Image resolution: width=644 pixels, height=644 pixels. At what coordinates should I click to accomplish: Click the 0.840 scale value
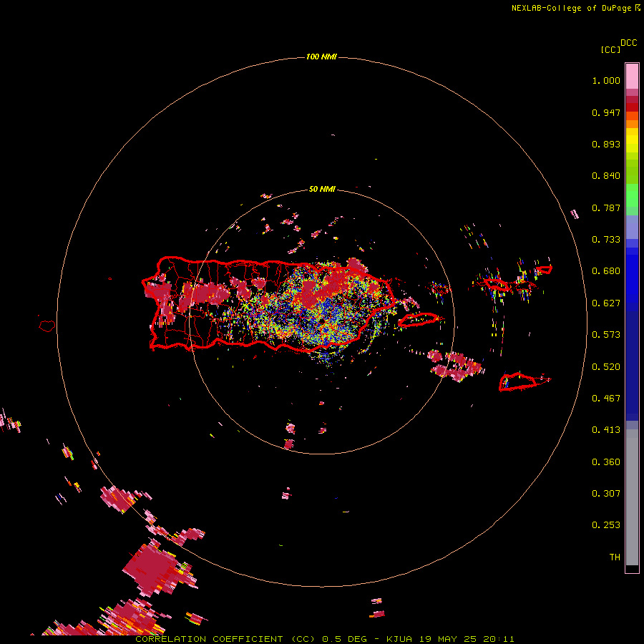(x=606, y=176)
